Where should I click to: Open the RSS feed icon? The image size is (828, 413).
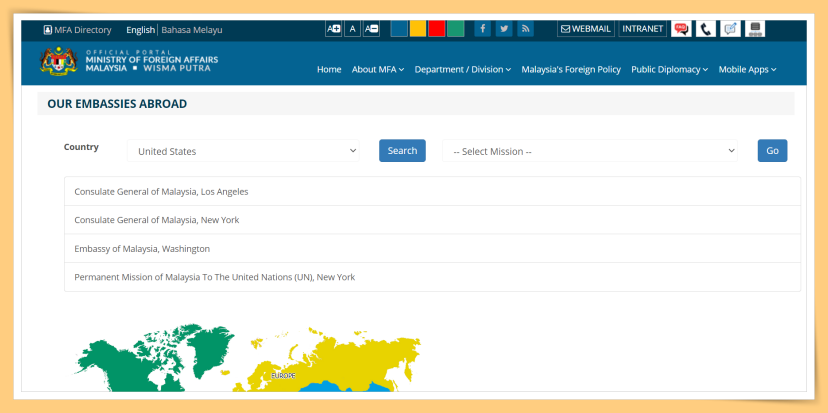tap(525, 29)
